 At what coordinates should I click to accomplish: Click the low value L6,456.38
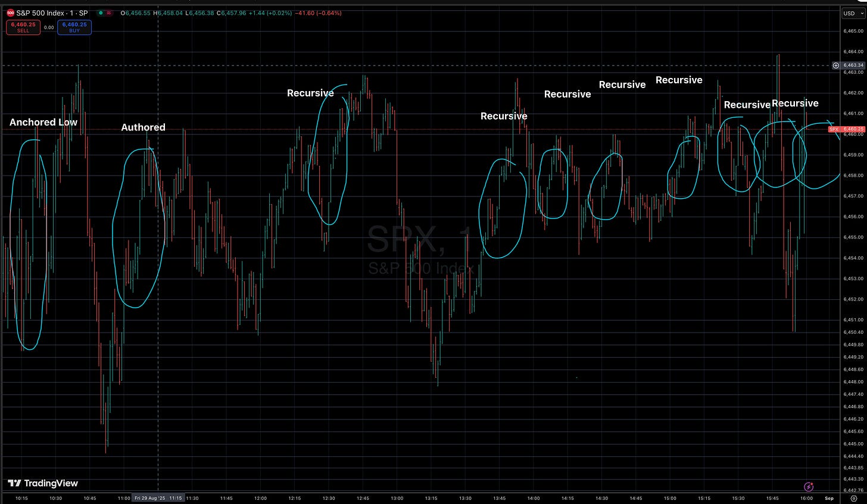(199, 12)
